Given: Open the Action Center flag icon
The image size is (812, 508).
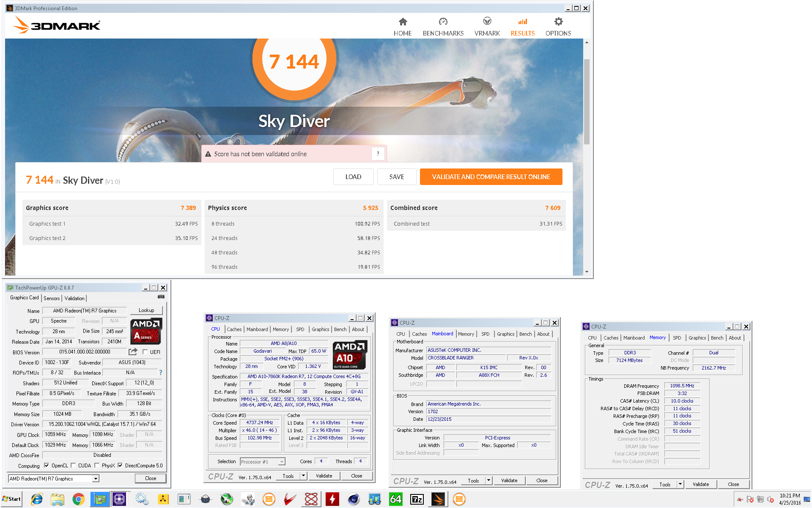Looking at the screenshot, I should 750,499.
